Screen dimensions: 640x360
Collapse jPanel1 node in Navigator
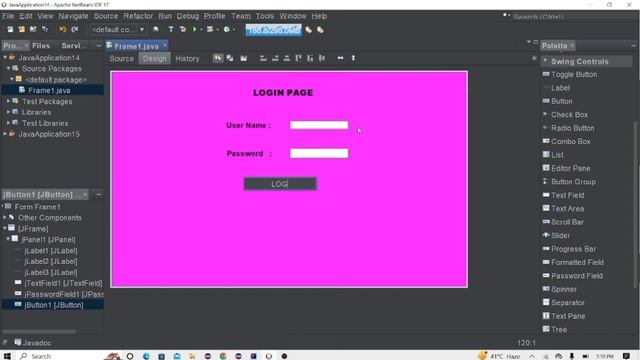8,239
